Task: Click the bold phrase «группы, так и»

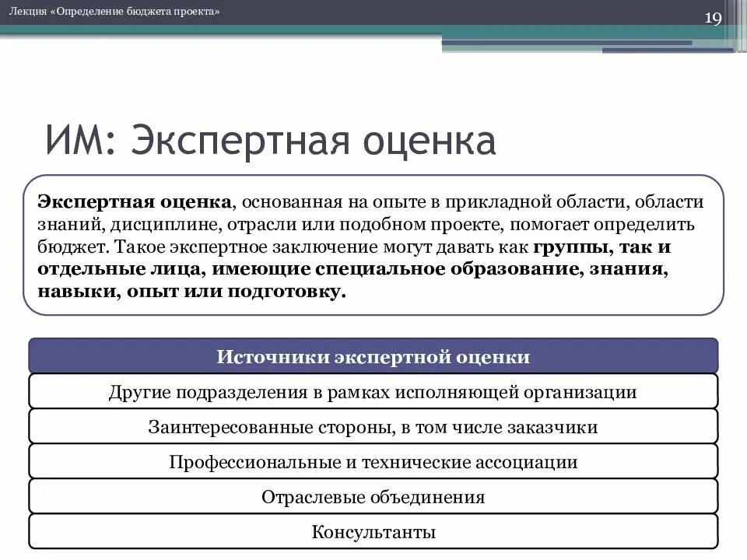Action: point(602,247)
